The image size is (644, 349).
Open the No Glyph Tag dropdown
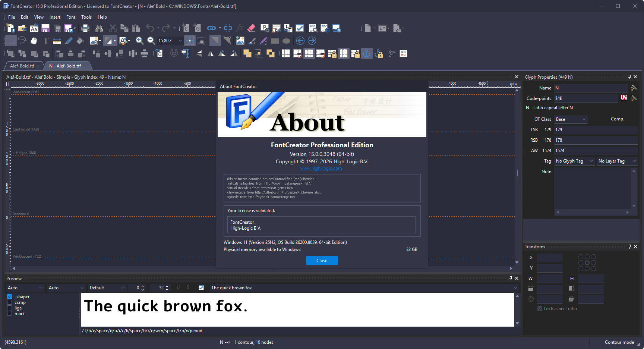tap(574, 161)
